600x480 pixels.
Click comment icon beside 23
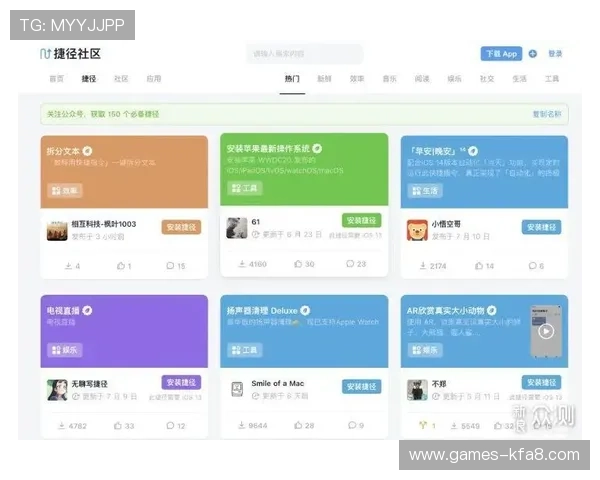click(x=350, y=264)
